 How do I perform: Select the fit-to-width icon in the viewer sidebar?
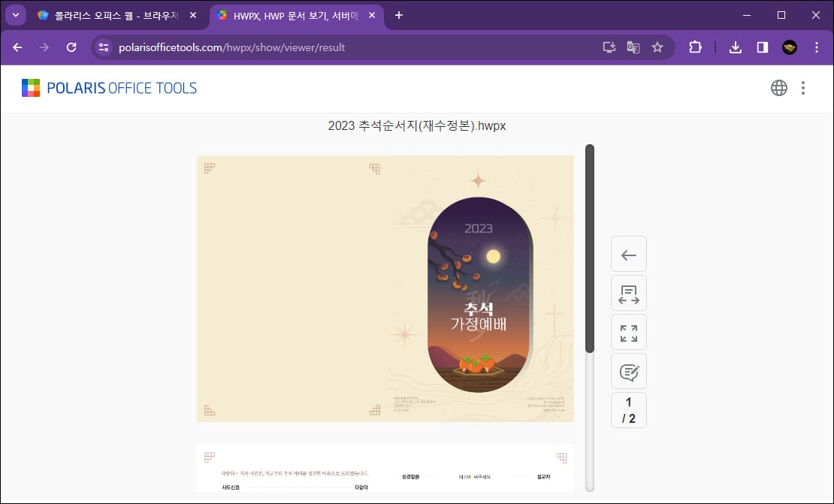click(629, 293)
